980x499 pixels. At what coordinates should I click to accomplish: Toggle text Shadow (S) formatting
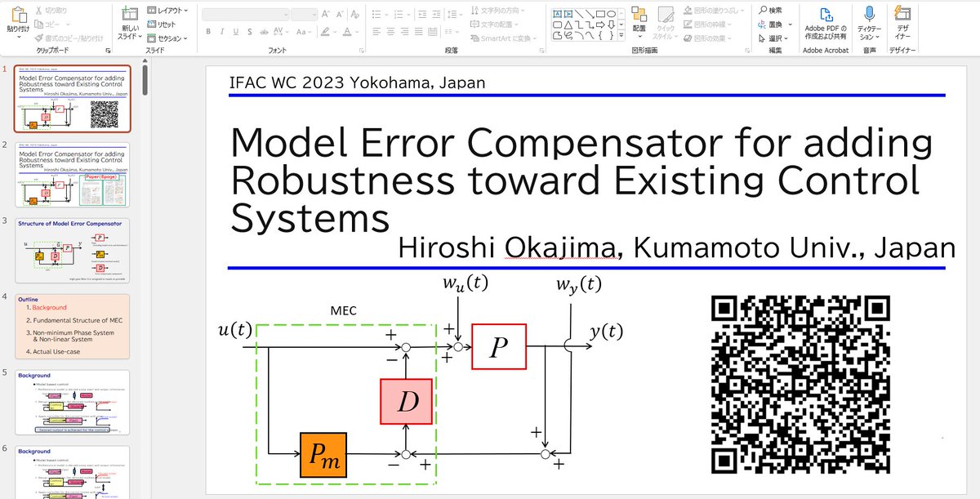coord(249,31)
